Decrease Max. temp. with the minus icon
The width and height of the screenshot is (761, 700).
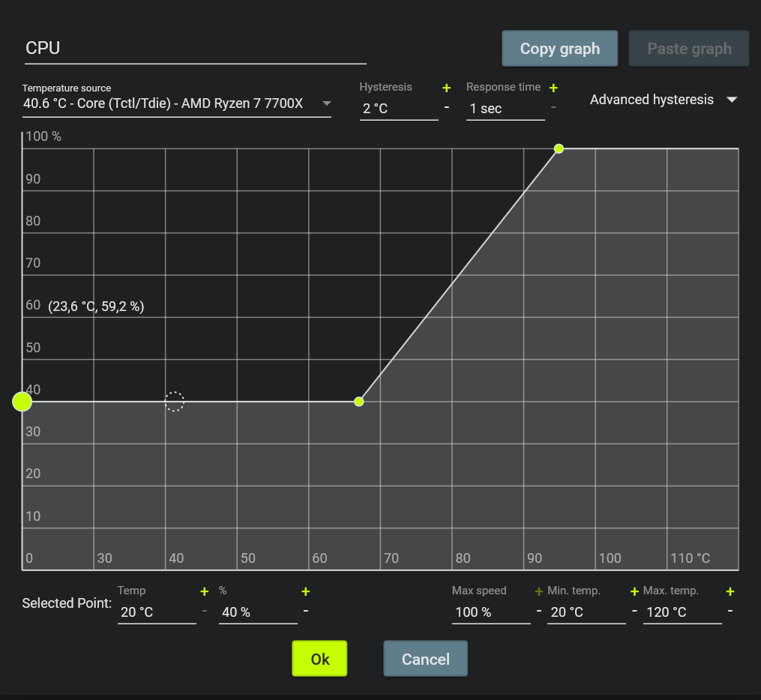point(730,611)
